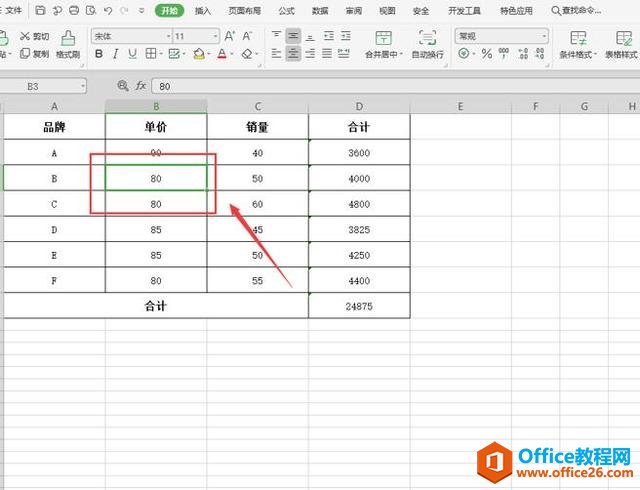Switch to the 视图 (View) tab
640x490 pixels.
coord(387,11)
